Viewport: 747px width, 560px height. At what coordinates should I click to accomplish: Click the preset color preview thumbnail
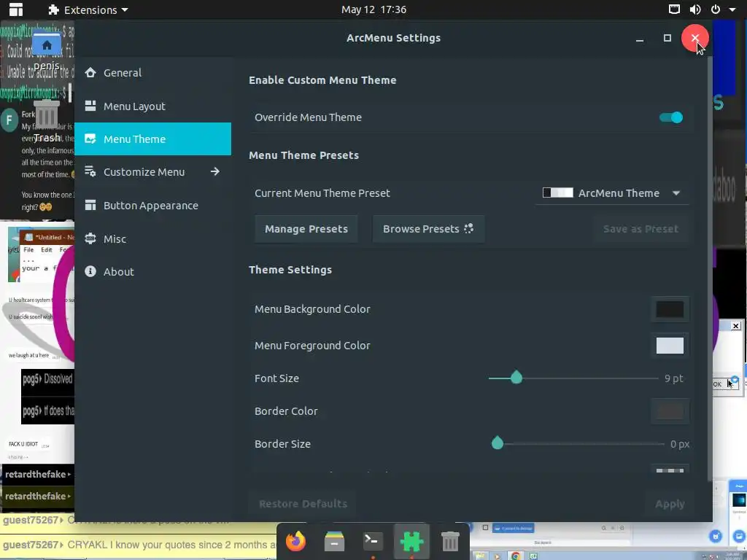pyautogui.click(x=558, y=192)
